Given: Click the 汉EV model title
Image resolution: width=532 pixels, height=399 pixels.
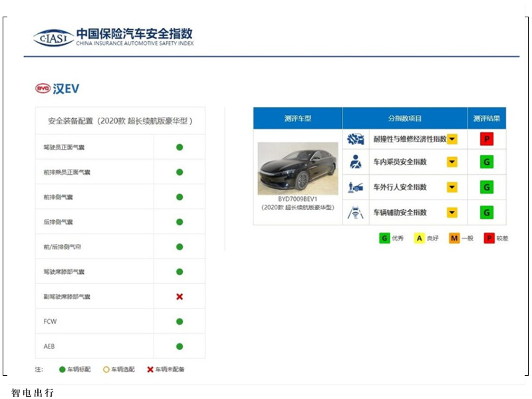Looking at the screenshot, I should click(66, 89).
